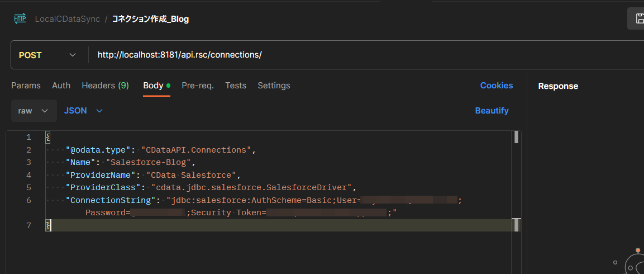Open the POST method dropdown
Screen dimensions: 644x274
coord(48,55)
